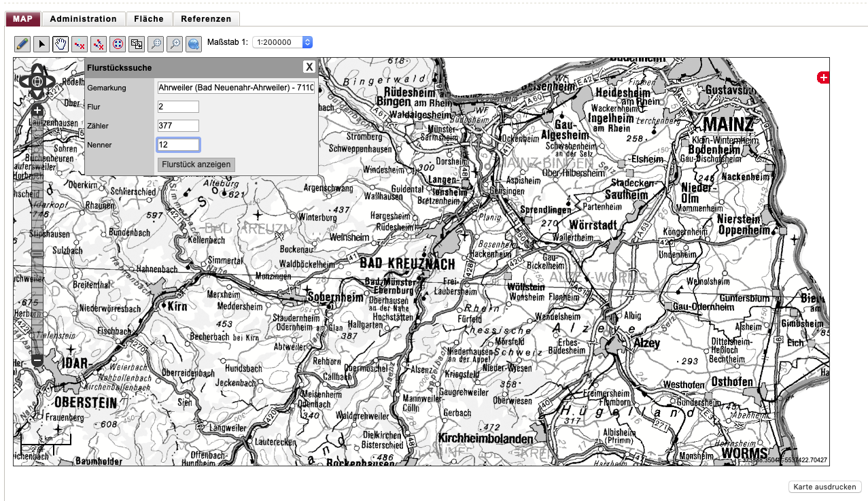
Task: Click the blue globe toolbar icon
Action: click(194, 44)
